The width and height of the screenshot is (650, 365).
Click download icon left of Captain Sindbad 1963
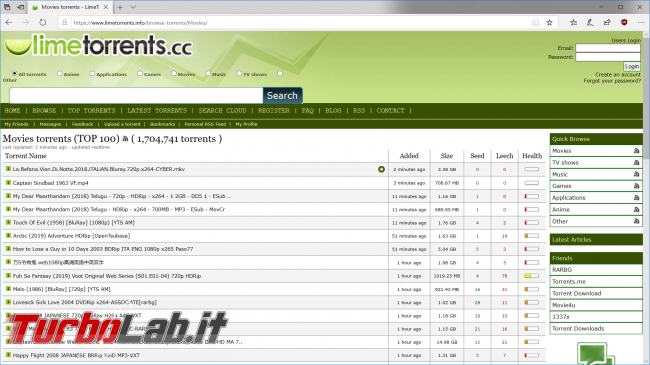point(8,182)
